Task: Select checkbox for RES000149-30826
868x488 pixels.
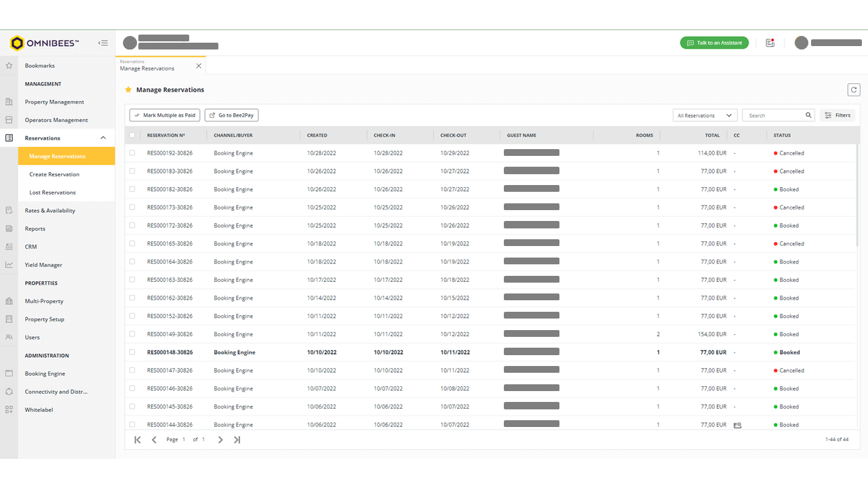Action: (132, 334)
